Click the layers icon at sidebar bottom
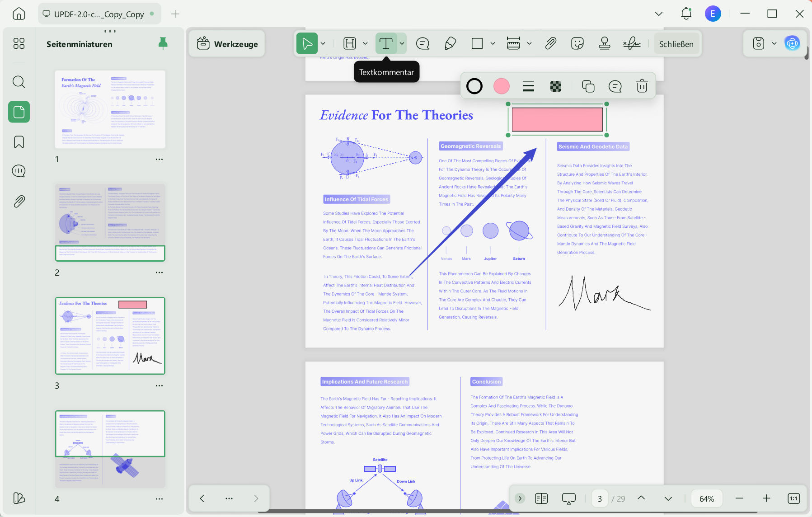Image resolution: width=812 pixels, height=517 pixels. pos(19,498)
